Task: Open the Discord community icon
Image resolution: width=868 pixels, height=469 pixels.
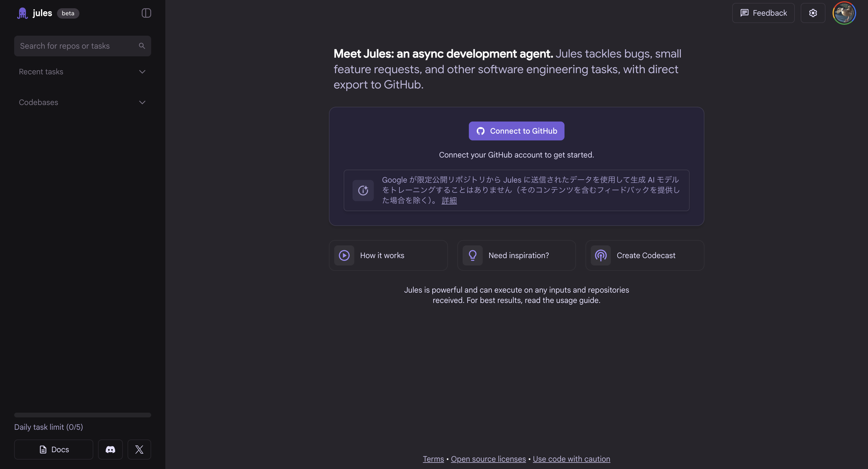Action: [110, 450]
